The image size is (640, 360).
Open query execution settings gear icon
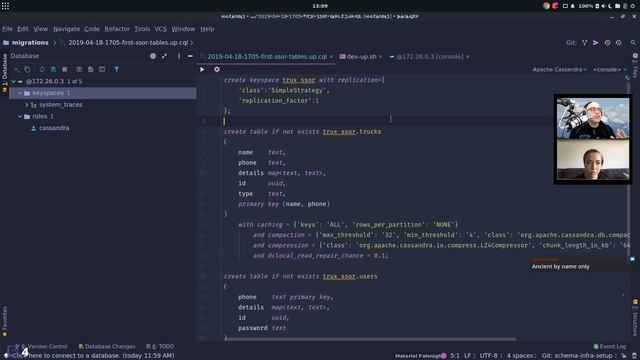point(217,69)
